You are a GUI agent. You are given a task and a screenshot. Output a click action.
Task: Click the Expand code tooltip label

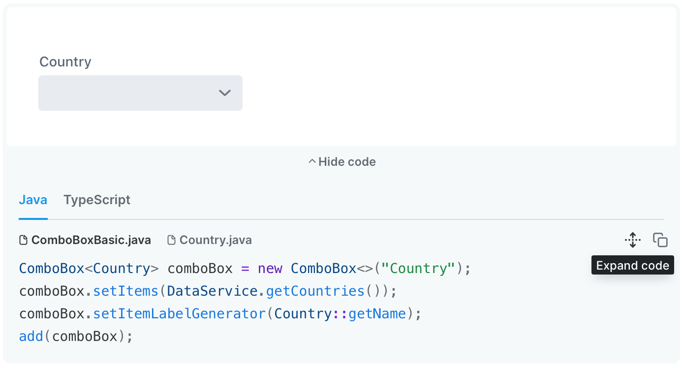pyautogui.click(x=632, y=265)
